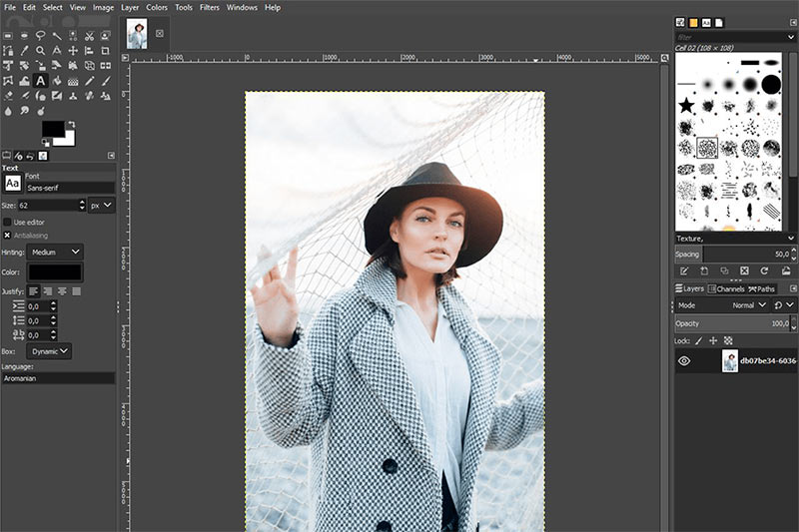Hide the db07be34-6036 layer with eye icon
Image resolution: width=799 pixels, height=532 pixels.
(684, 361)
